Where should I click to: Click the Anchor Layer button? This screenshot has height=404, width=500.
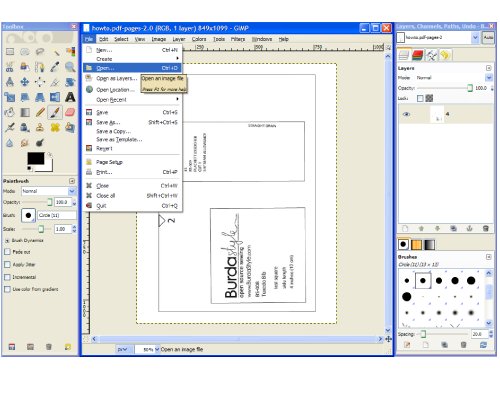(x=469, y=228)
